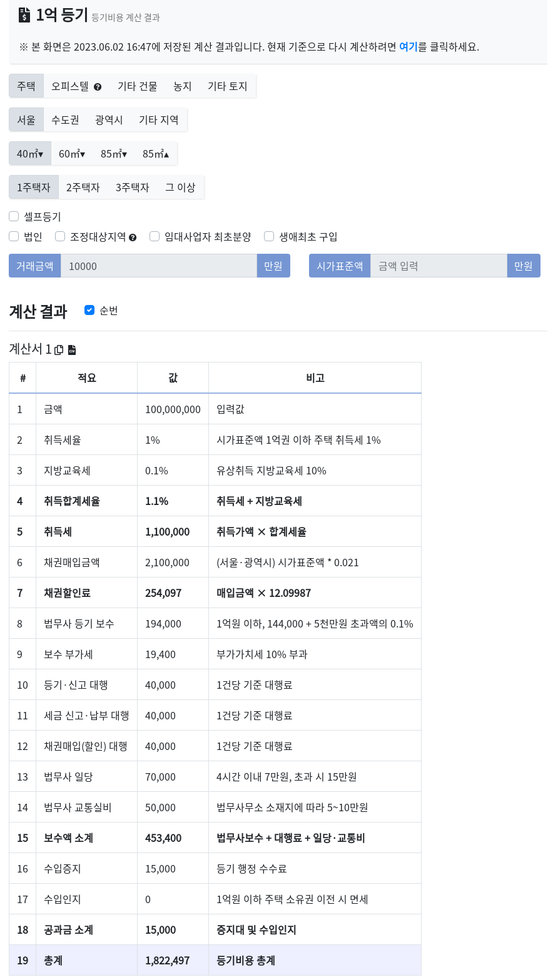548x980 pixels.
Task: Toggle the 조정대상지역 checkbox
Action: click(60, 236)
